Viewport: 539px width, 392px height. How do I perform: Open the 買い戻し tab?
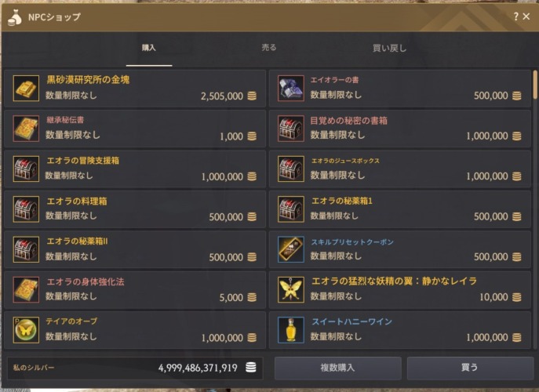389,48
